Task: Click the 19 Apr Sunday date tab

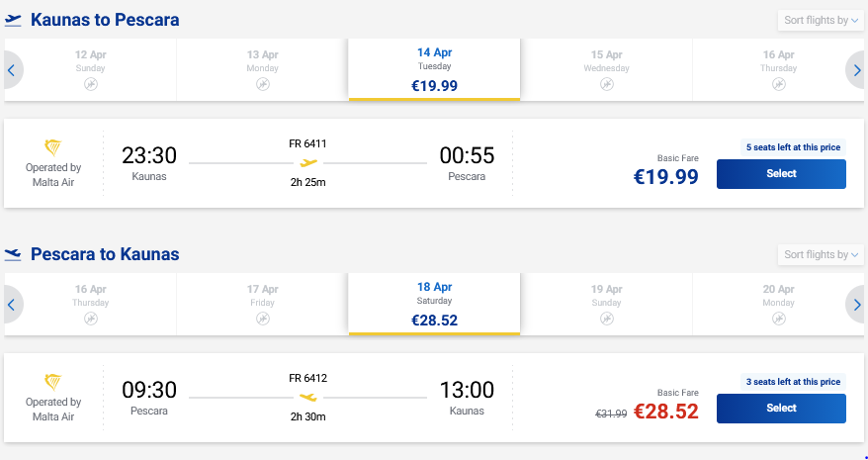Action: [x=606, y=304]
